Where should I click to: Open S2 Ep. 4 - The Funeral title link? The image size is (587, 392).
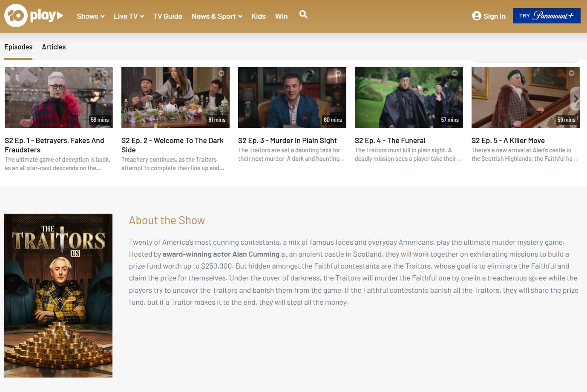click(x=390, y=140)
